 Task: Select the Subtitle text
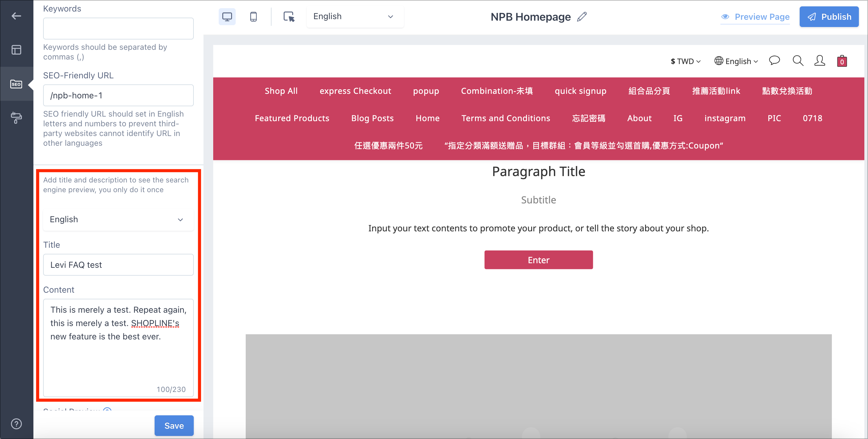tap(538, 200)
